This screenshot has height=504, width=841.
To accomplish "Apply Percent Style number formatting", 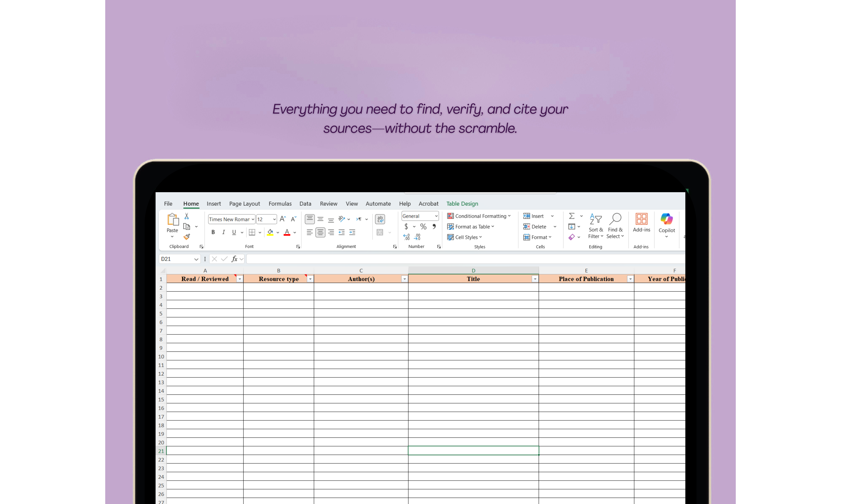I will [423, 226].
